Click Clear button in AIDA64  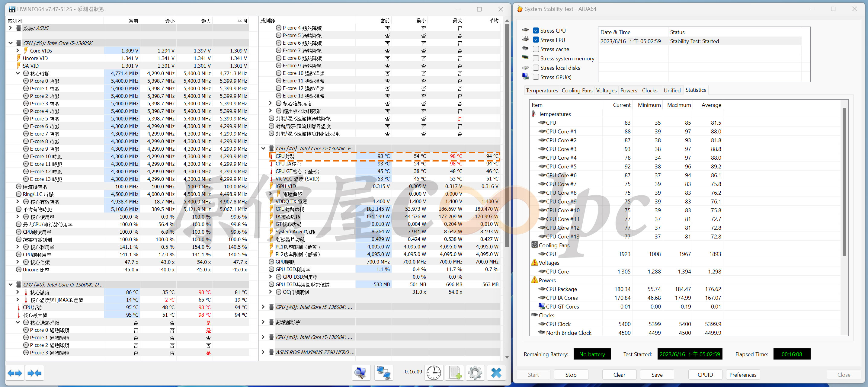[x=619, y=375]
